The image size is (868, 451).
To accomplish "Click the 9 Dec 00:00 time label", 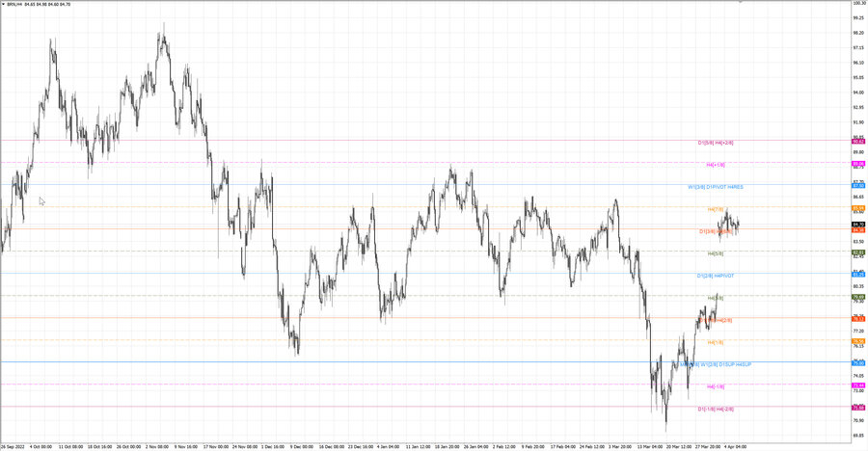I will pos(302,446).
